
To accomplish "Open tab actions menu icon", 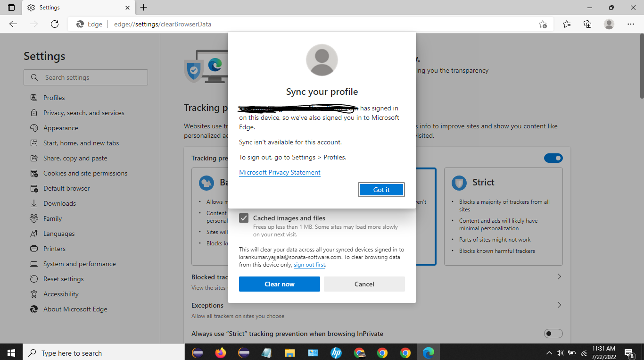I will (11, 8).
